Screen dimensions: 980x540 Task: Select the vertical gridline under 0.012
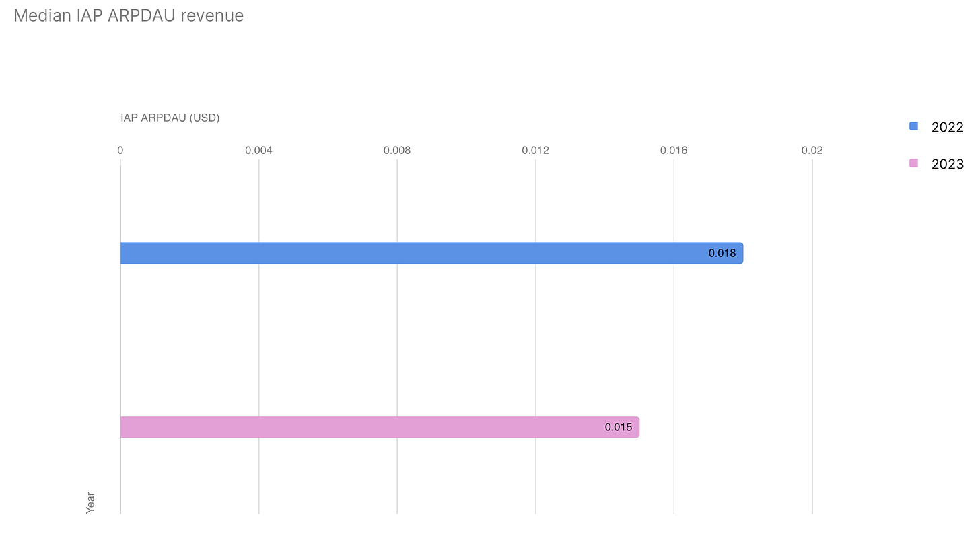[536, 336]
